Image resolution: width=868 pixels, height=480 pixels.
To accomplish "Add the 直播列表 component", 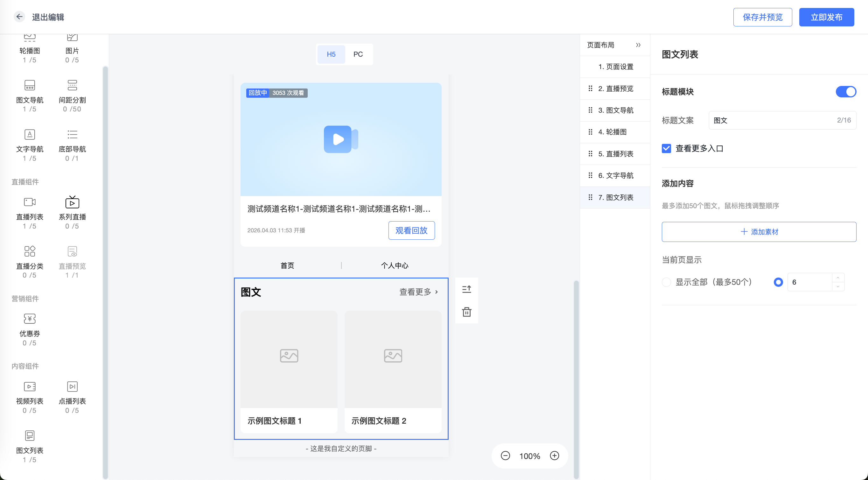I will tap(30, 212).
